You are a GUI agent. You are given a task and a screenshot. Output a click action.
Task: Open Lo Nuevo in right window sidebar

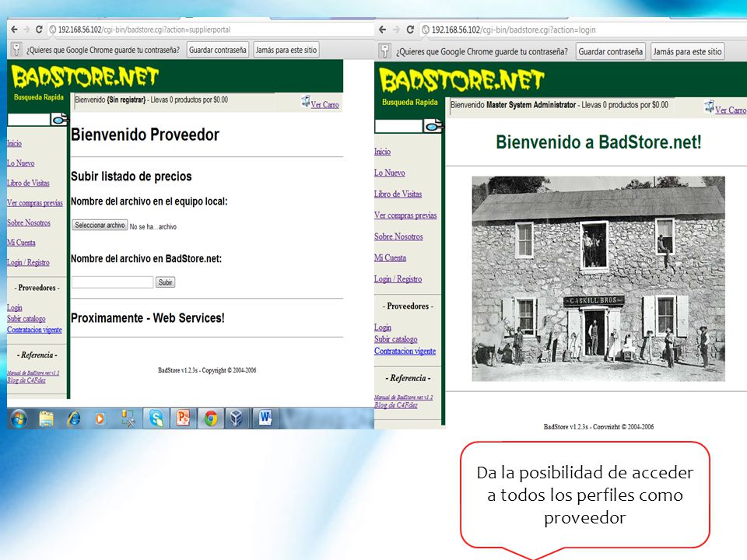[x=390, y=173]
